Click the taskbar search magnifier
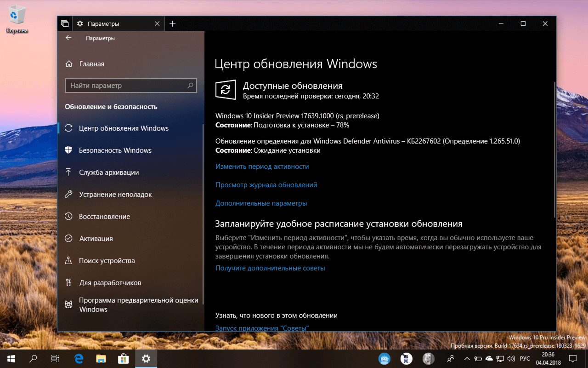588x368 pixels. pos(33,358)
